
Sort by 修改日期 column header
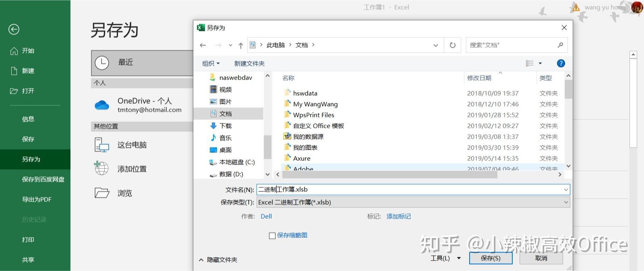point(479,78)
